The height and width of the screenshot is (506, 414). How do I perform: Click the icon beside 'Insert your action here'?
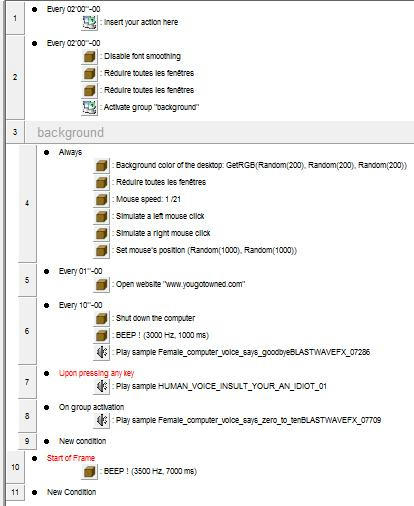(x=89, y=22)
